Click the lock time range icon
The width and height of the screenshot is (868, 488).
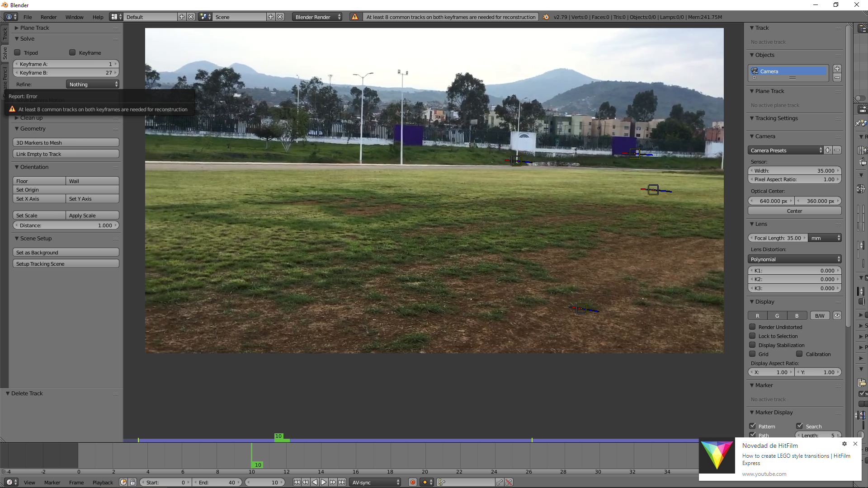point(132,482)
